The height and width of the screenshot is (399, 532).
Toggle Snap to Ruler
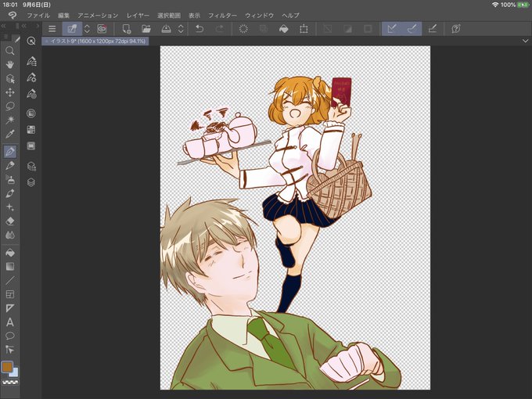tap(392, 29)
